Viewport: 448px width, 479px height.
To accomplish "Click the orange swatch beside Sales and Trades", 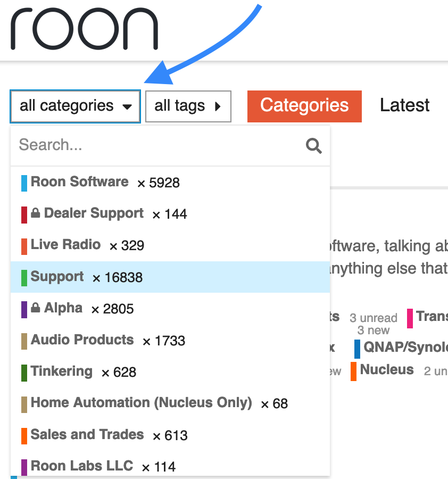I will 24,436.
